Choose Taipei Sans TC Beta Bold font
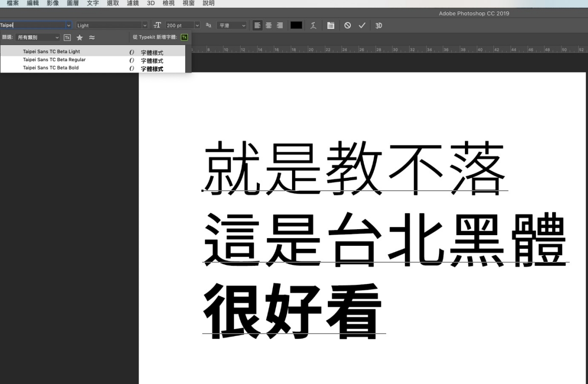The width and height of the screenshot is (588, 384). pos(50,68)
